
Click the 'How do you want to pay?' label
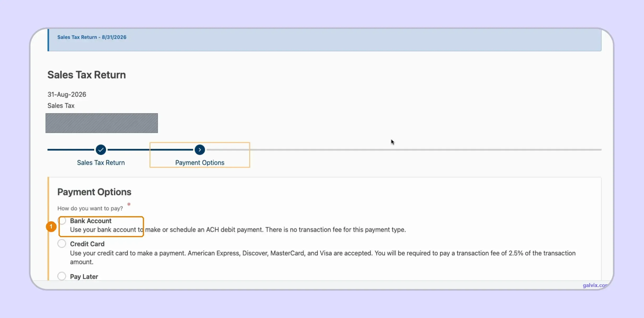click(x=90, y=208)
